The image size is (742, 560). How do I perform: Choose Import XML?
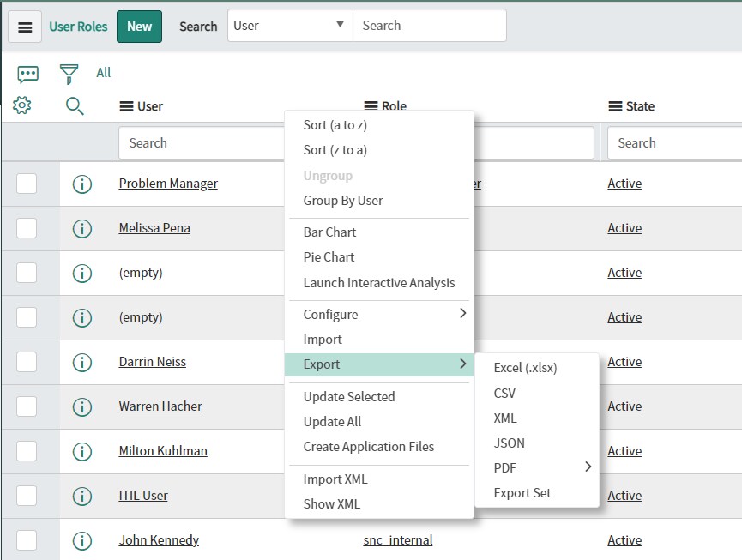click(x=335, y=479)
